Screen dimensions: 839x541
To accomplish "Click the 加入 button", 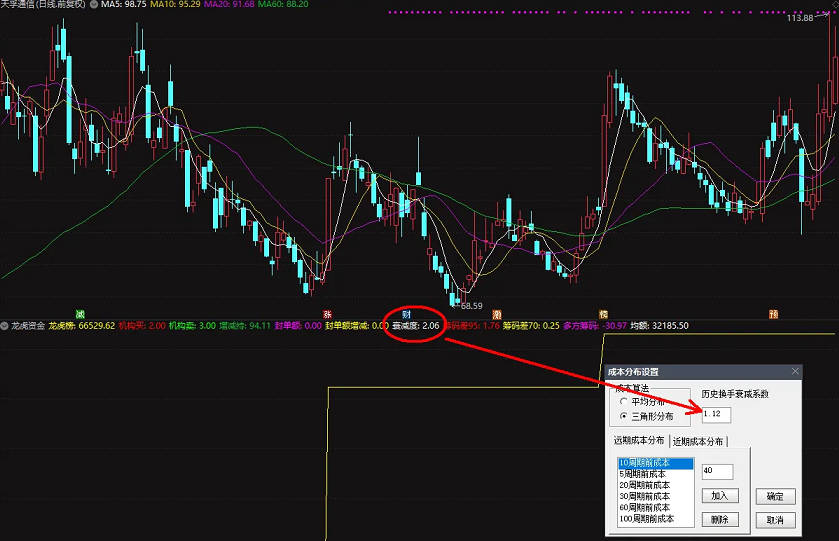I will click(720, 496).
